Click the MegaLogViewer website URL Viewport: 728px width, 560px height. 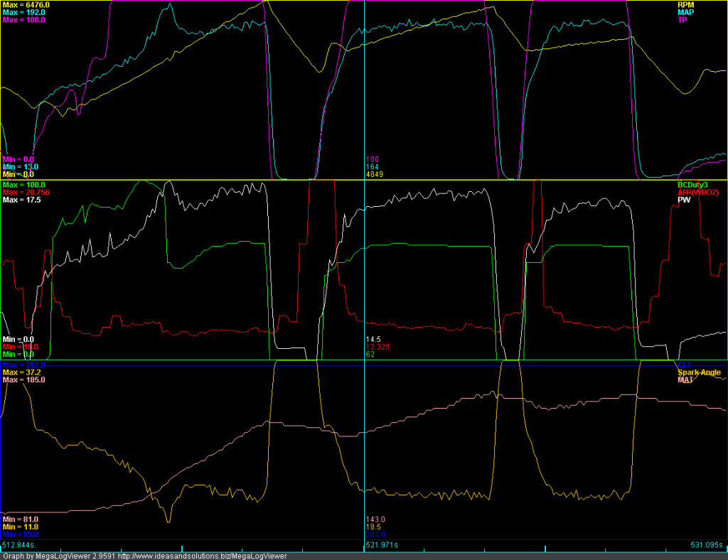pyautogui.click(x=203, y=556)
